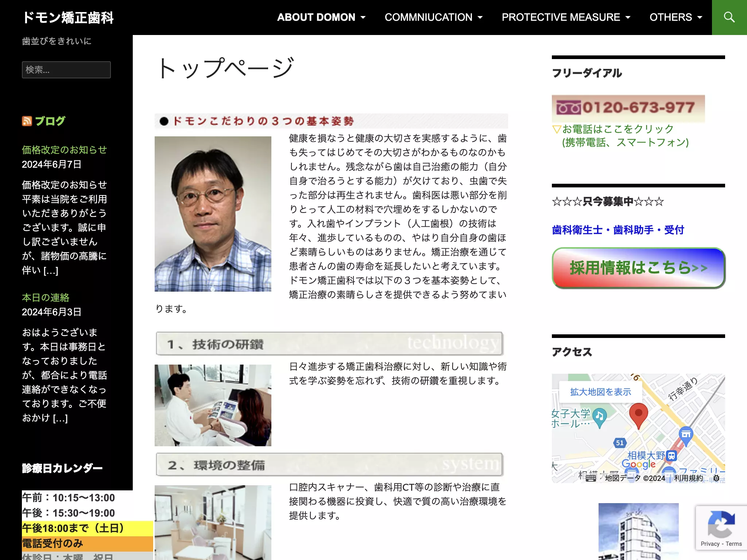Image resolution: width=747 pixels, height=560 pixels.
Task: Click the consultation photo under 技術の研鑽
Action: (213, 405)
